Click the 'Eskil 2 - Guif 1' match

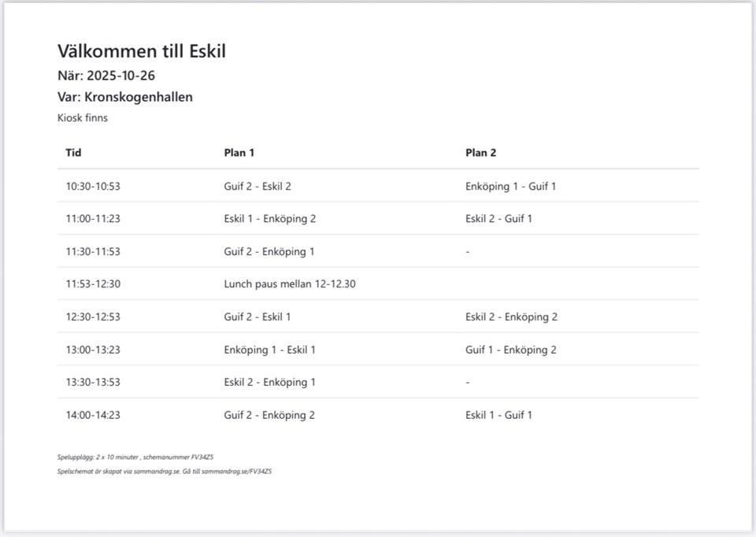(x=498, y=219)
